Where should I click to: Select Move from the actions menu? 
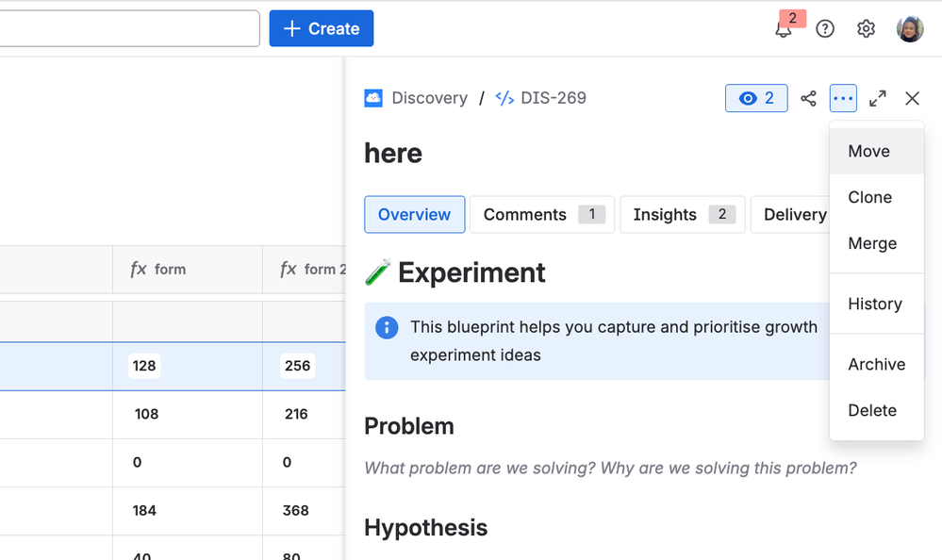(868, 152)
